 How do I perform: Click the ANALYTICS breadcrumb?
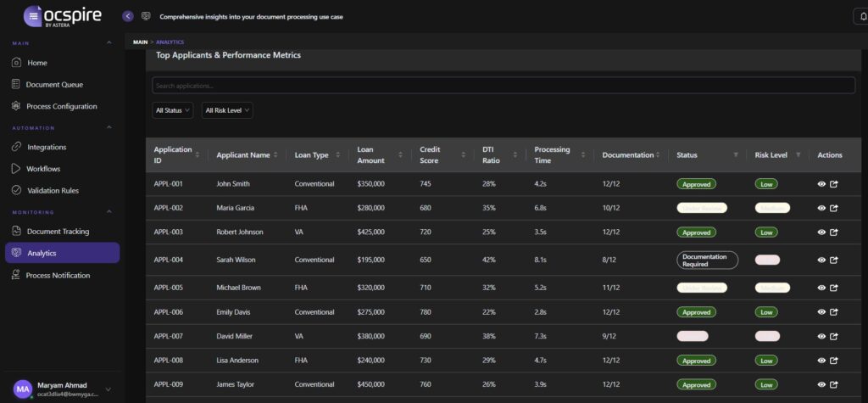point(170,42)
